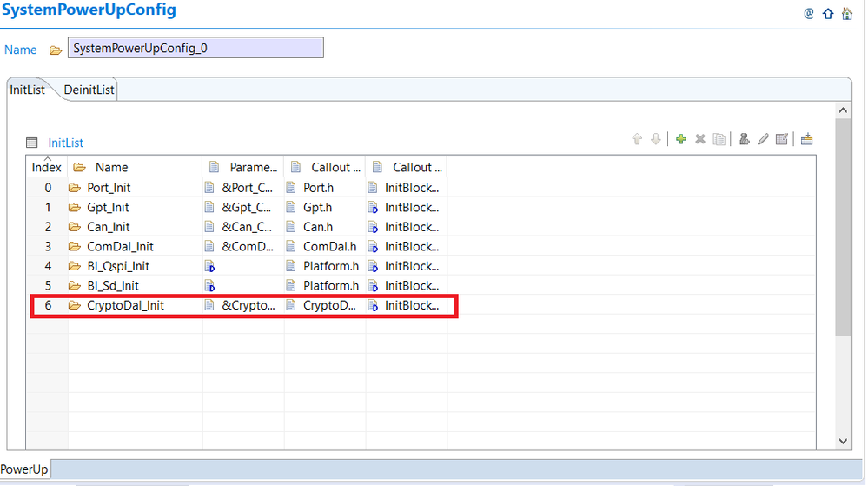This screenshot has width=868, height=486.
Task: Click the second Callout column header
Action: [407, 167]
